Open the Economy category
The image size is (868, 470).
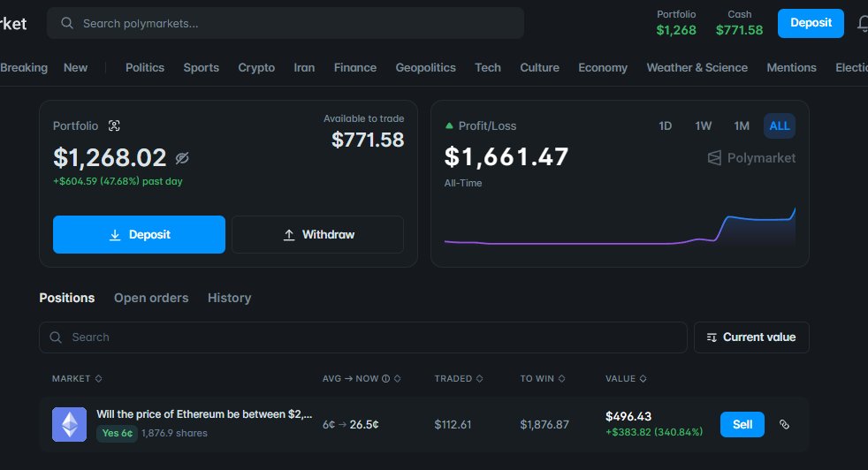click(603, 67)
